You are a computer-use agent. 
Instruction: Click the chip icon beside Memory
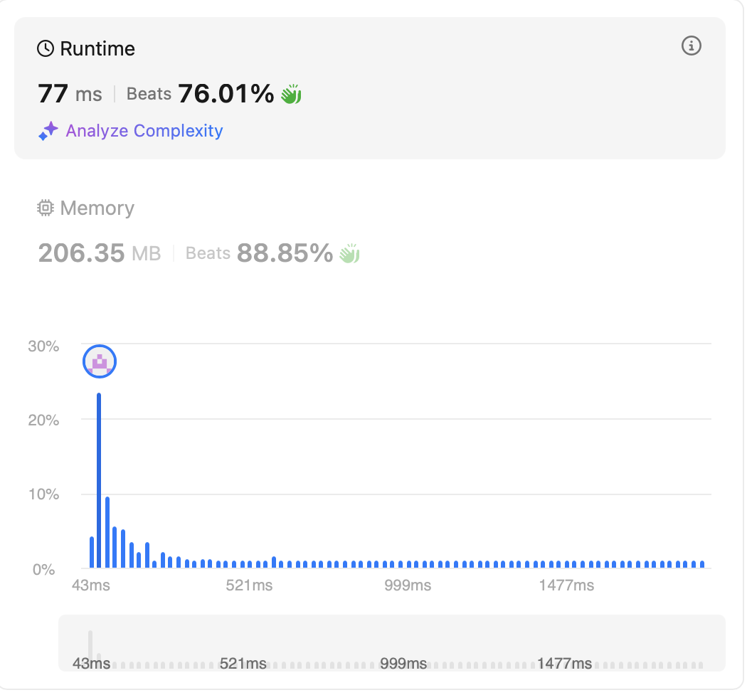click(x=46, y=208)
